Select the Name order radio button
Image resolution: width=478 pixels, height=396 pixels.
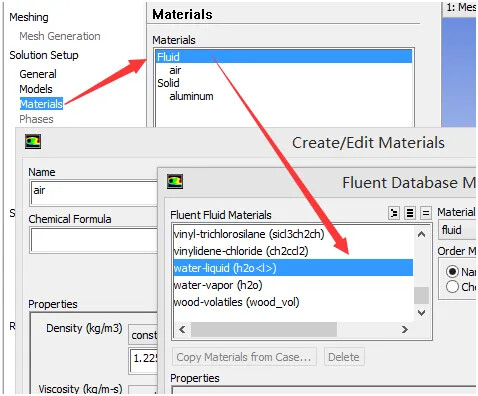point(452,272)
